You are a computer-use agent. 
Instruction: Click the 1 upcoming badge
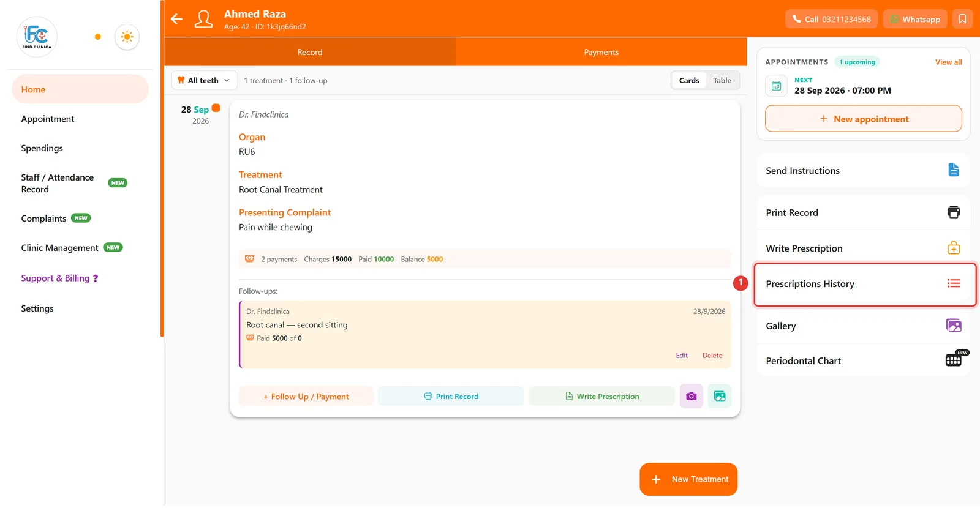tap(857, 62)
